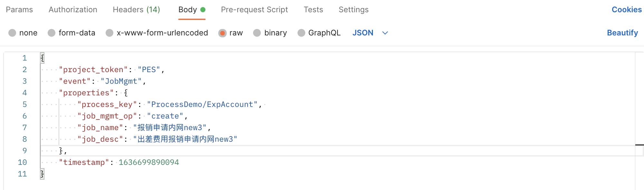Choose the x-www-form-urlencoded option
The height and width of the screenshot is (190, 644).
[x=157, y=33]
